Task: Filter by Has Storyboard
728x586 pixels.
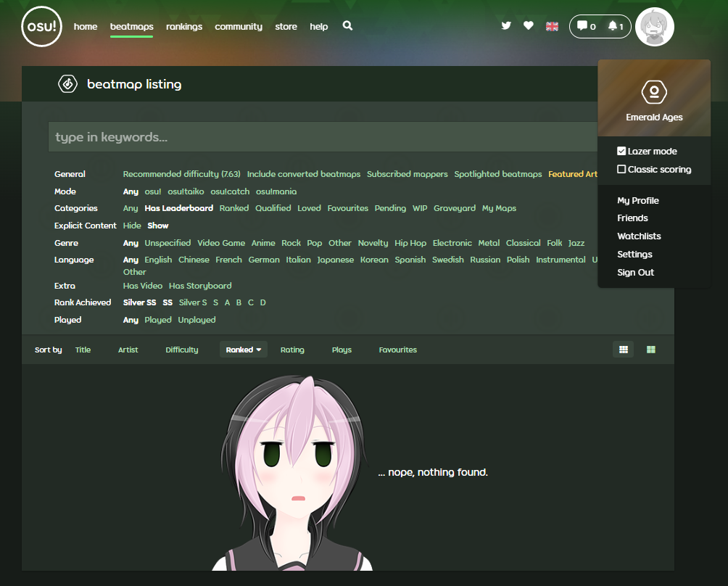Action: 200,286
